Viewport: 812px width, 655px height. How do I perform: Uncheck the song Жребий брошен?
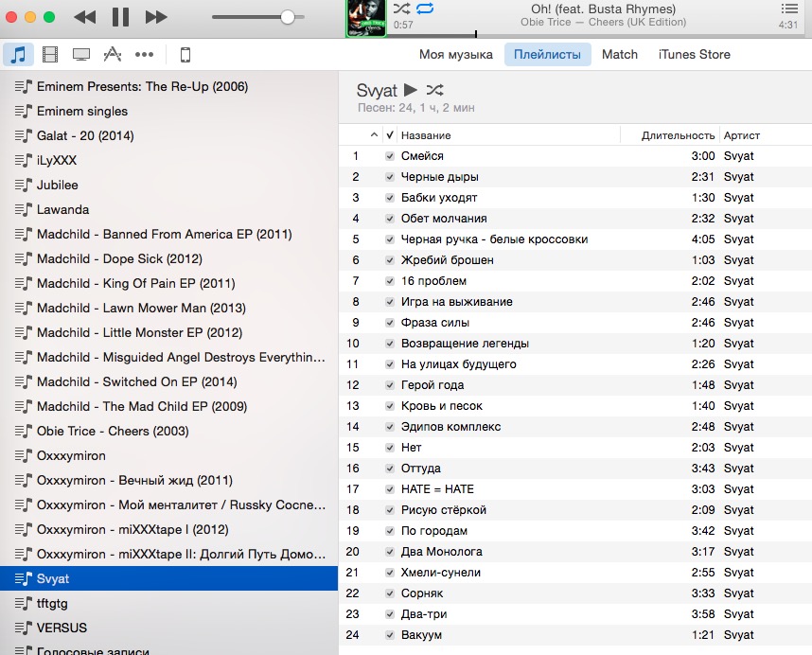[390, 260]
